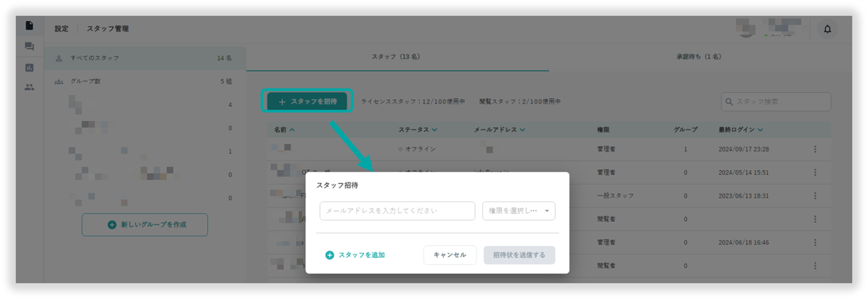The width and height of the screenshot is (868, 299).
Task: Expand the グループ数 group list
Action: click(x=86, y=81)
